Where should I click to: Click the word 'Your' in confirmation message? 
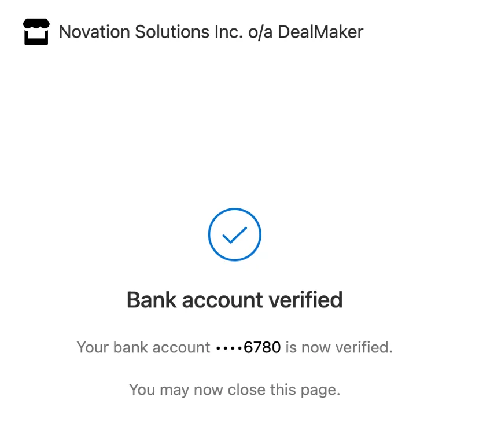click(x=93, y=347)
